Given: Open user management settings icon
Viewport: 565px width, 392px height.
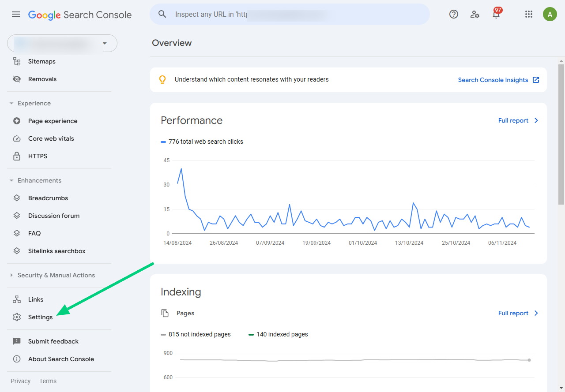Looking at the screenshot, I should (x=475, y=14).
